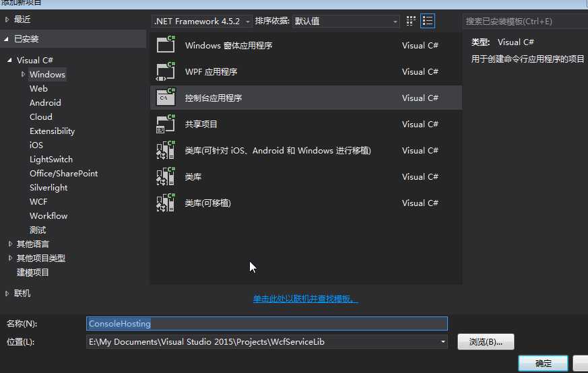Screen dimensions: 588x373
Task: Select the Workflow category
Action: (x=48, y=216)
